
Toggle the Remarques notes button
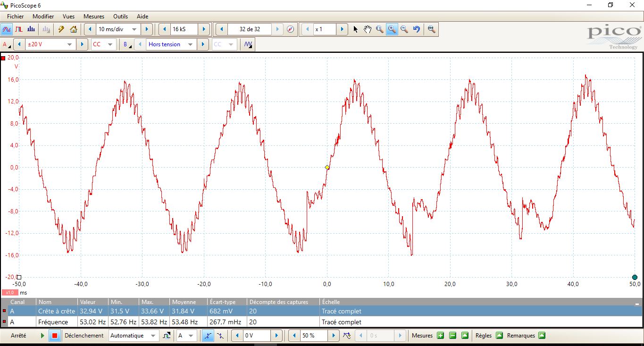pyautogui.click(x=542, y=336)
